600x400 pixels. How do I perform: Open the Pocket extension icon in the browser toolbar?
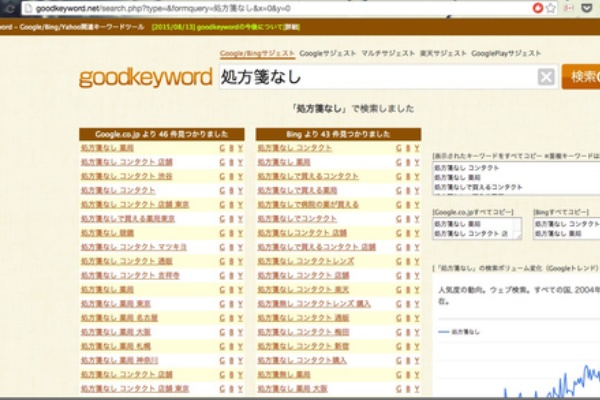[587, 8]
